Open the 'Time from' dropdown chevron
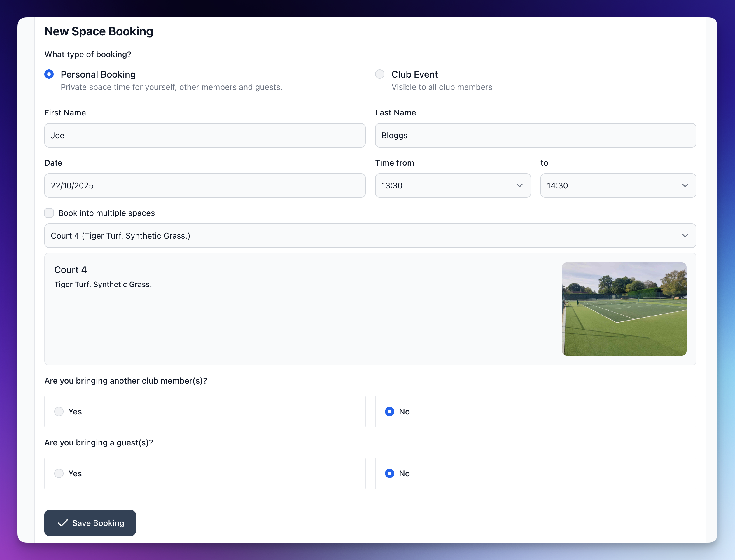The width and height of the screenshot is (735, 560). [520, 185]
